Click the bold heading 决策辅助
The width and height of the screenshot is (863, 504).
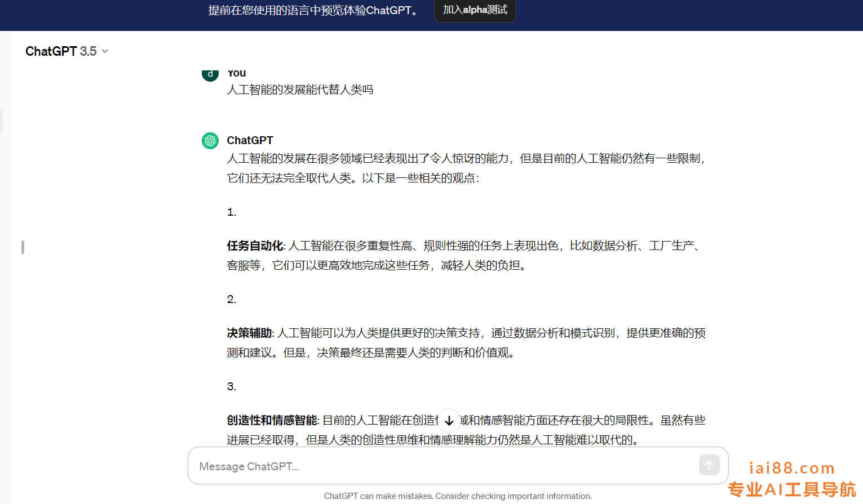249,333
